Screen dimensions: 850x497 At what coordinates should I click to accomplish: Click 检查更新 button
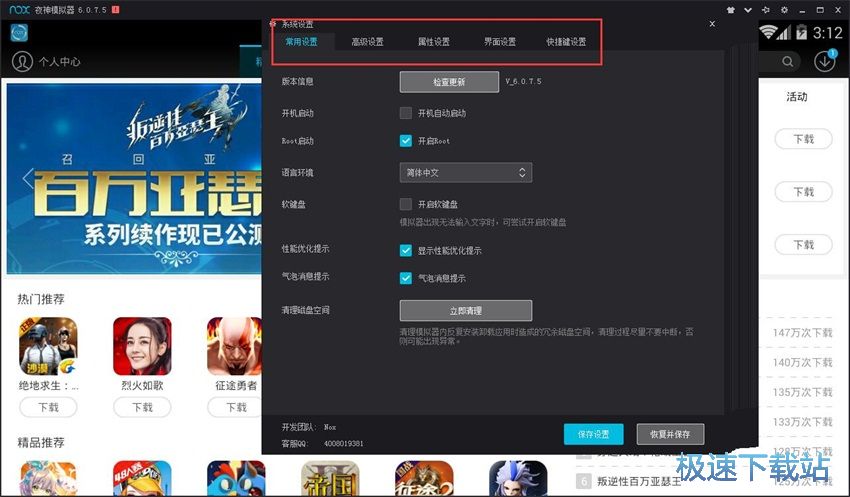point(449,82)
